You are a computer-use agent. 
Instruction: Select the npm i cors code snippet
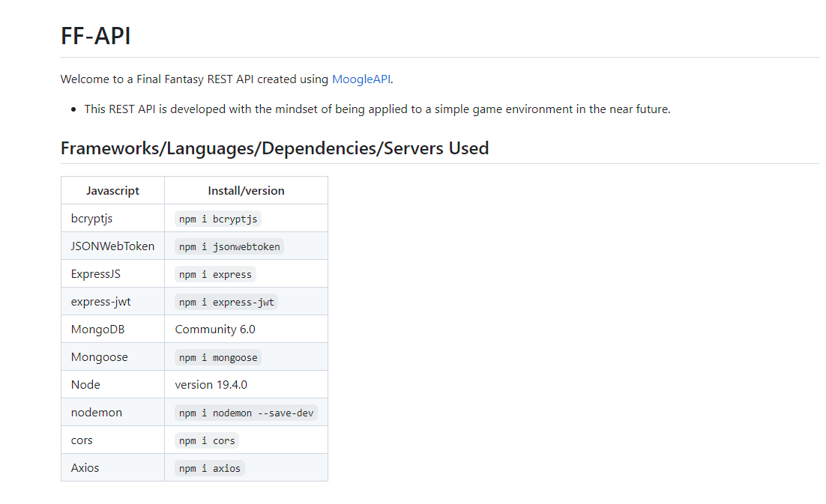[207, 440]
